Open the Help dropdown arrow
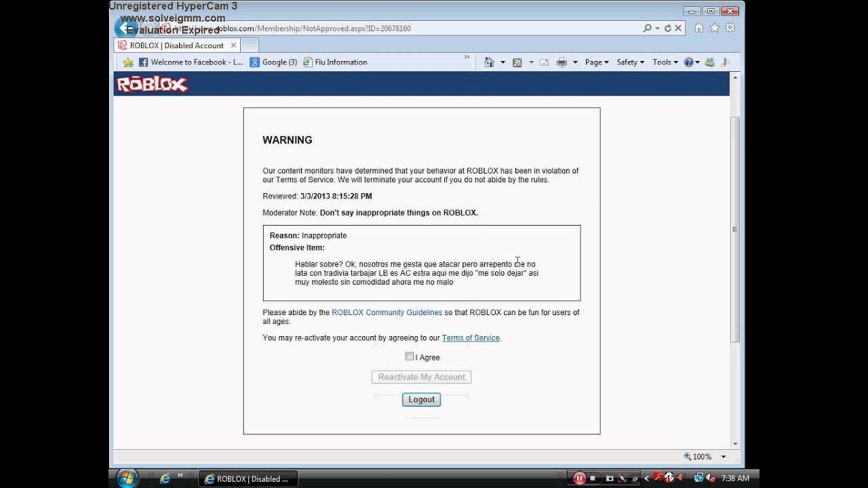 pyautogui.click(x=698, y=62)
